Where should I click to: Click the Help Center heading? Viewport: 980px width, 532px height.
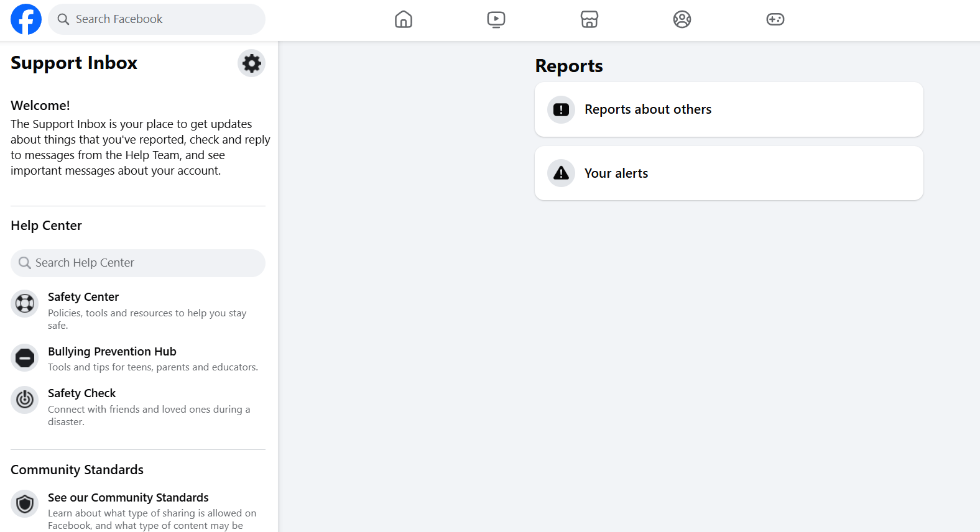pos(46,226)
